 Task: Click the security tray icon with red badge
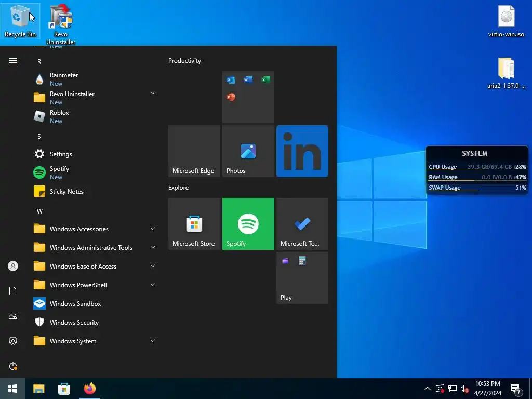click(440, 389)
